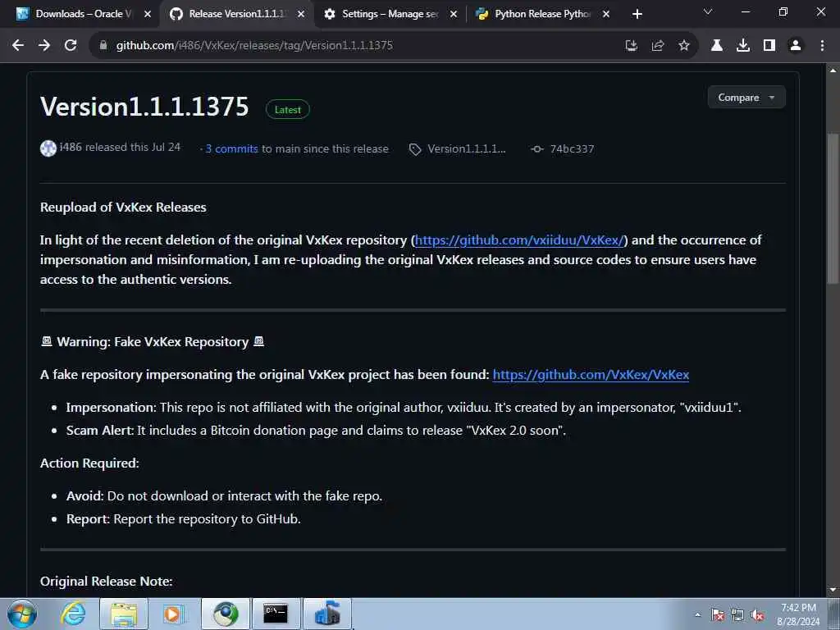This screenshot has width=840, height=630.
Task: Open Action Center flag icon
Action: (717, 615)
